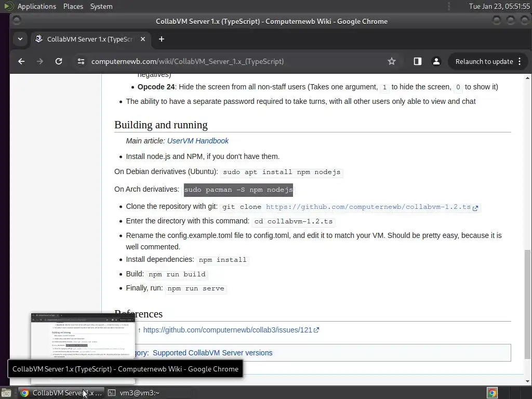The image size is (532, 399).
Task: Click the Chrome tray icon in bottom panel
Action: tap(492, 393)
